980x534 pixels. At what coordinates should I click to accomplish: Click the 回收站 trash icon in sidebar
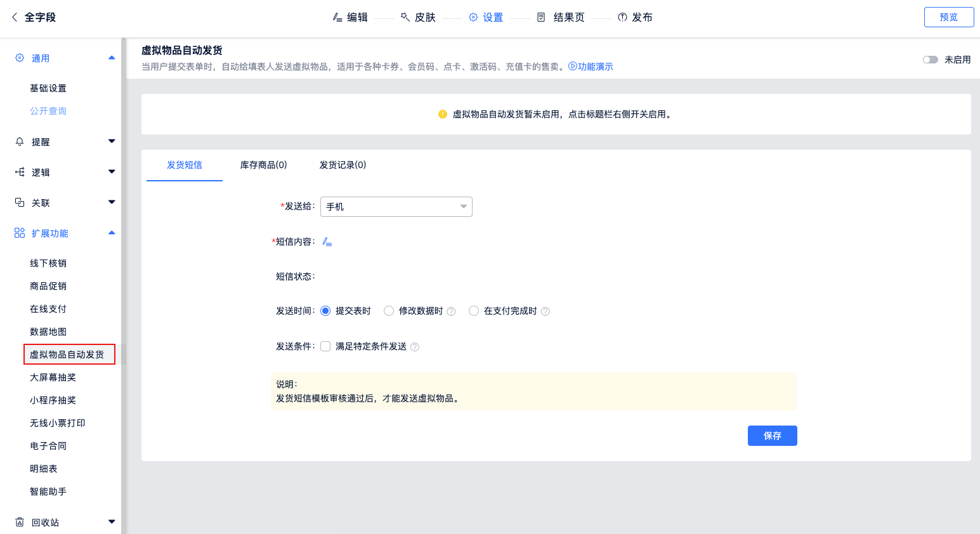click(x=20, y=522)
